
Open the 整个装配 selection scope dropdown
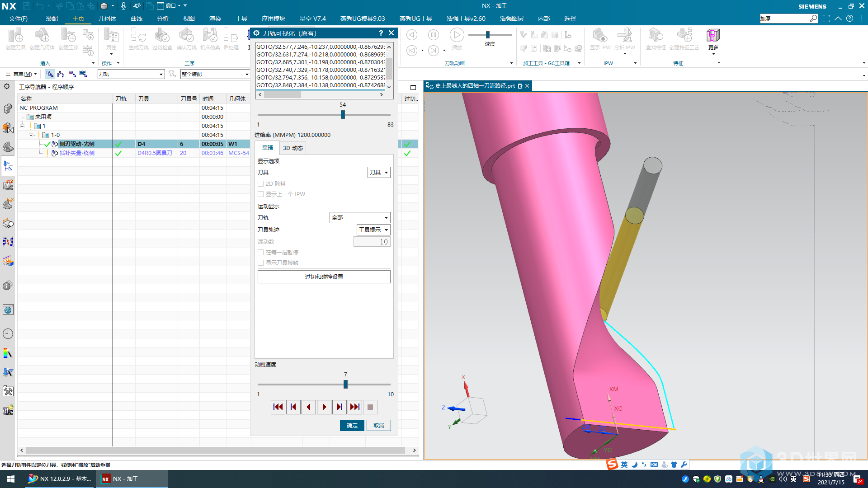[215, 74]
